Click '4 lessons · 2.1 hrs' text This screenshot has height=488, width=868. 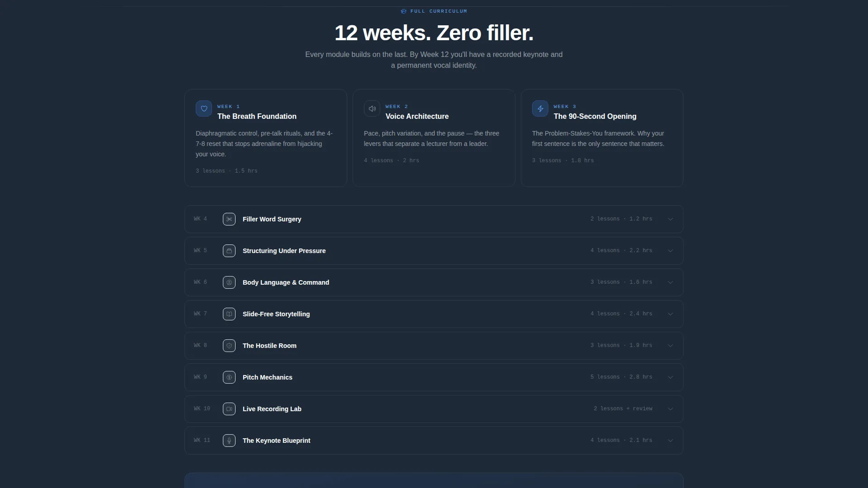point(621,440)
